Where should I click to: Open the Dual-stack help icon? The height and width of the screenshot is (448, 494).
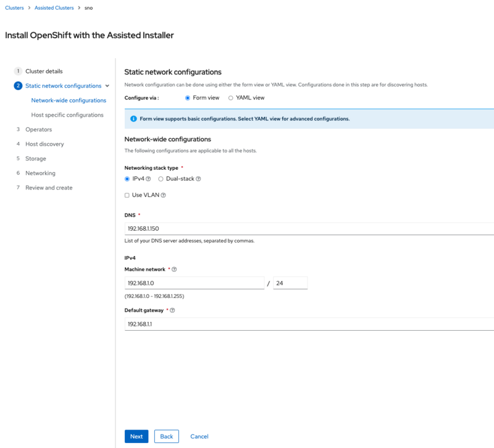coord(198,179)
